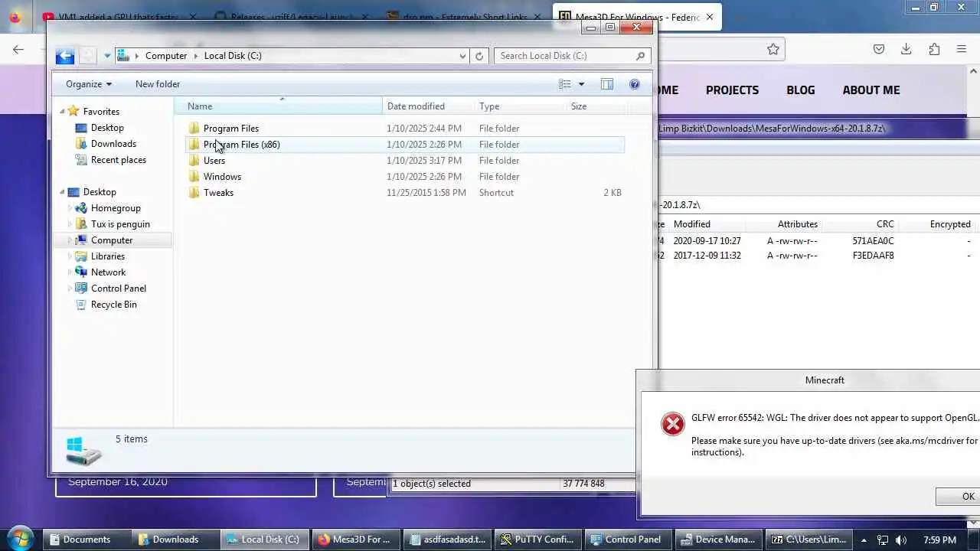Sort files by the Size column
This screenshot has height=551, width=980.
pyautogui.click(x=596, y=106)
